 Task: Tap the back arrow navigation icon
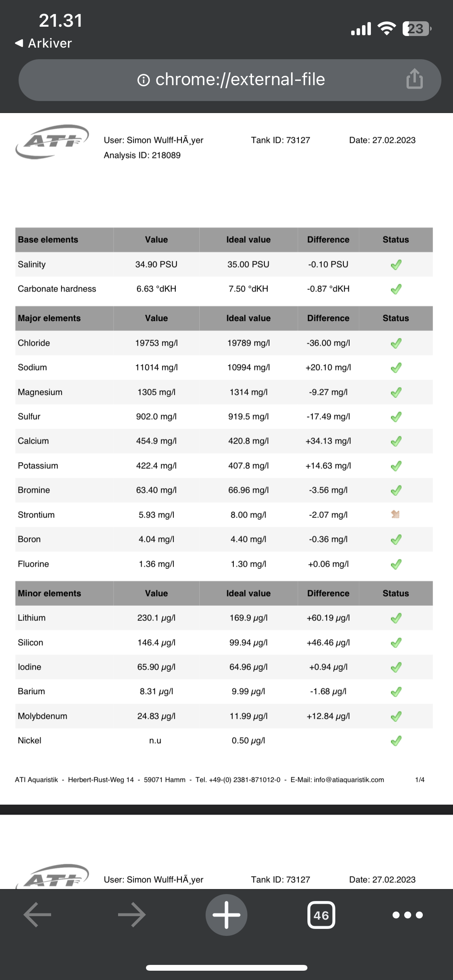pos(38,915)
